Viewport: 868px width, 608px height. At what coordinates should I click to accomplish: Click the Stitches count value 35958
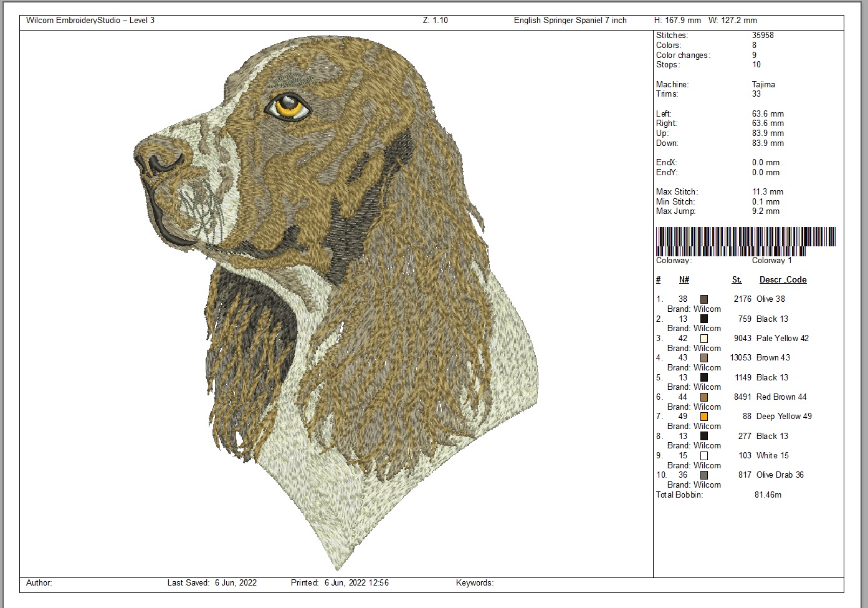click(x=763, y=36)
